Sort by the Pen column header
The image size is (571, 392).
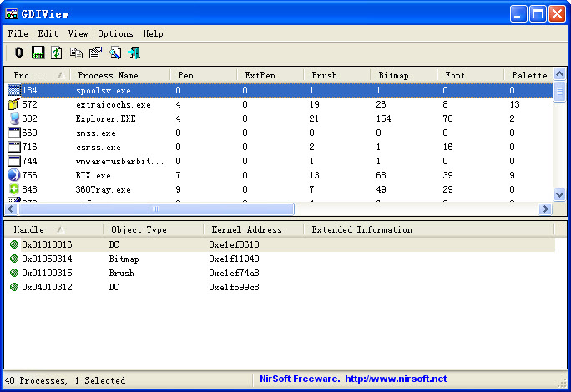(x=204, y=75)
